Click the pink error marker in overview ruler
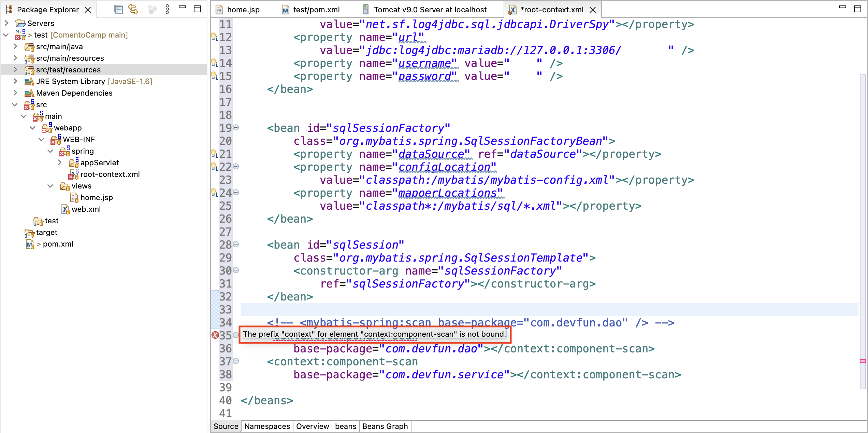Screen dimensions: 868x433 click(863, 361)
